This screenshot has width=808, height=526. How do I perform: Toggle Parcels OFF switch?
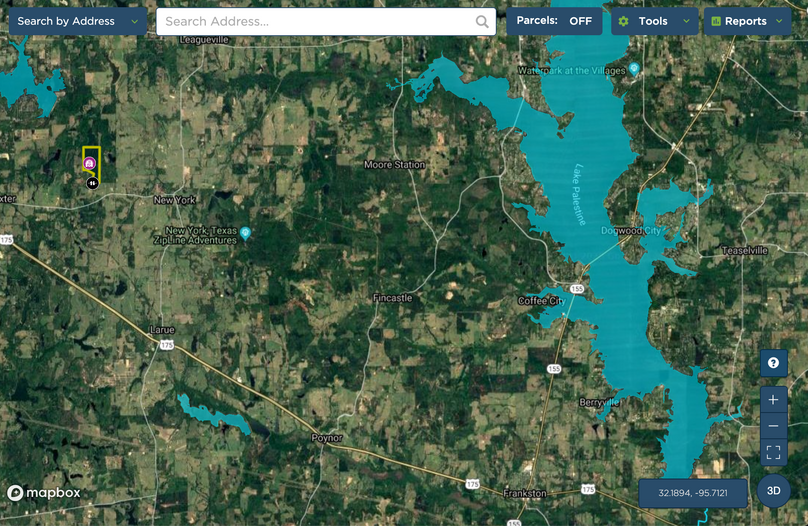tap(554, 21)
